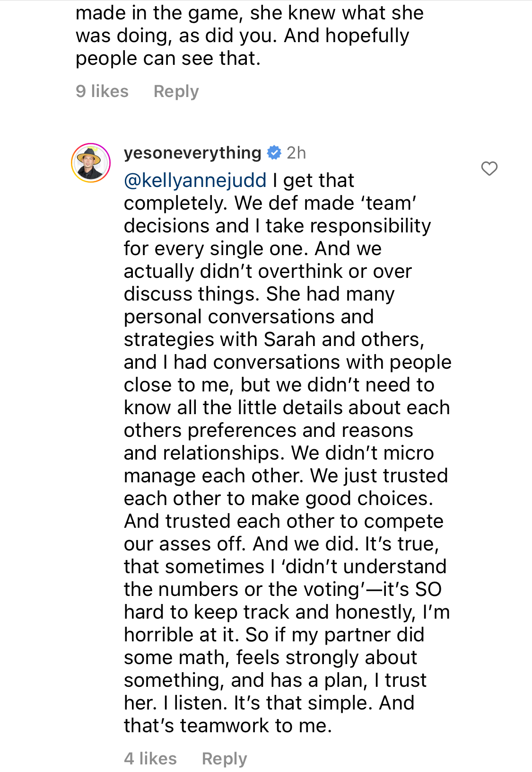
Task: Click the line starting 'horrible at it'
Action: [x=274, y=634]
